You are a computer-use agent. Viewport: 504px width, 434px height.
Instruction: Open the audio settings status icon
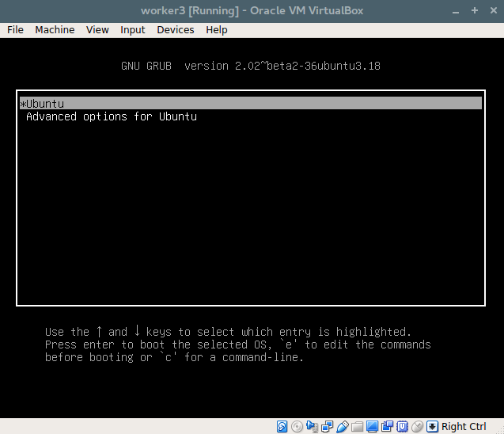coord(312,427)
